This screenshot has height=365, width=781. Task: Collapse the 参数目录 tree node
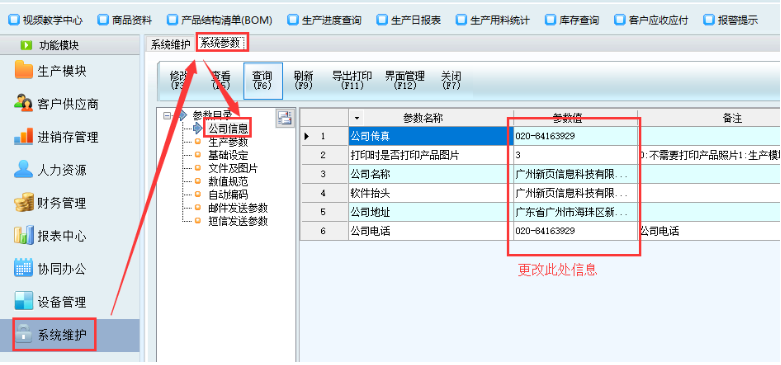click(x=167, y=115)
